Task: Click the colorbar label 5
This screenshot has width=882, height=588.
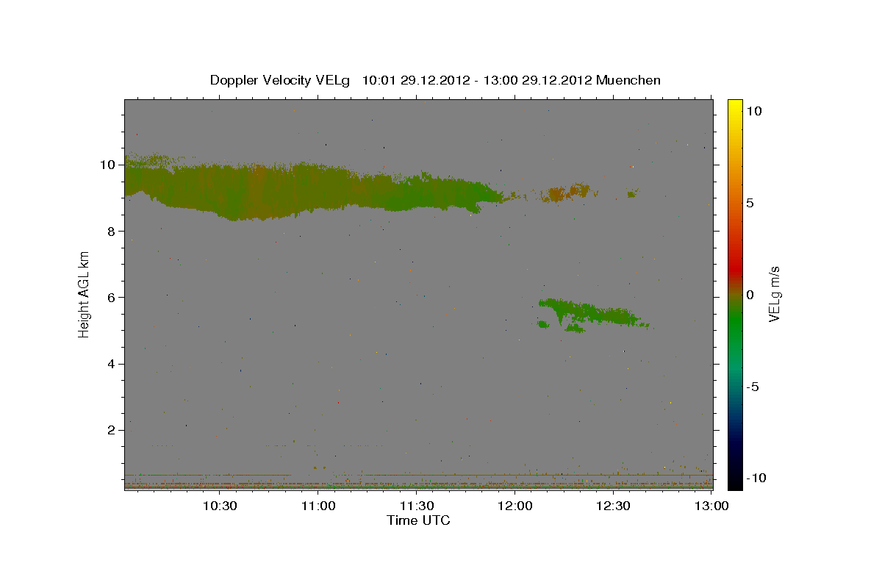Action: [750, 203]
